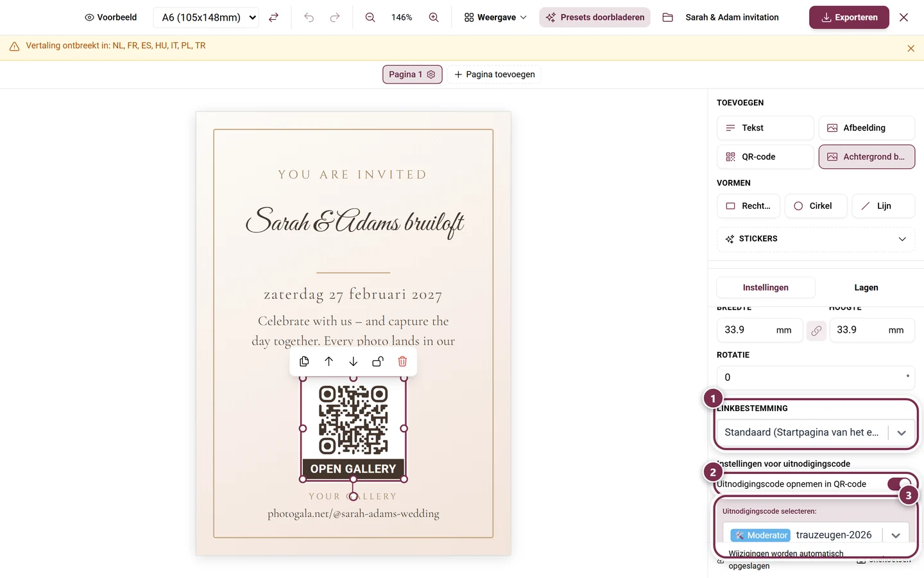Viewport: 924px width, 578px height.
Task: Zoom out the canvas
Action: click(x=370, y=17)
